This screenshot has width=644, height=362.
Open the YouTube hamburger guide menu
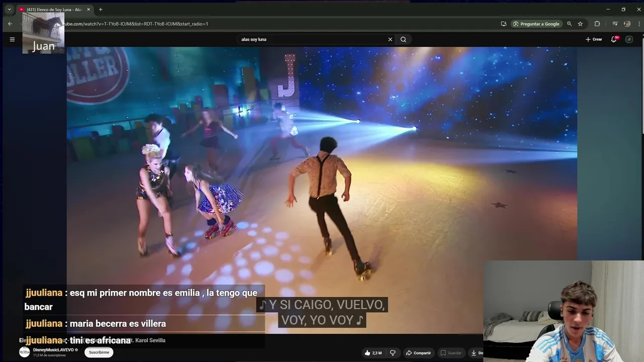(12, 39)
